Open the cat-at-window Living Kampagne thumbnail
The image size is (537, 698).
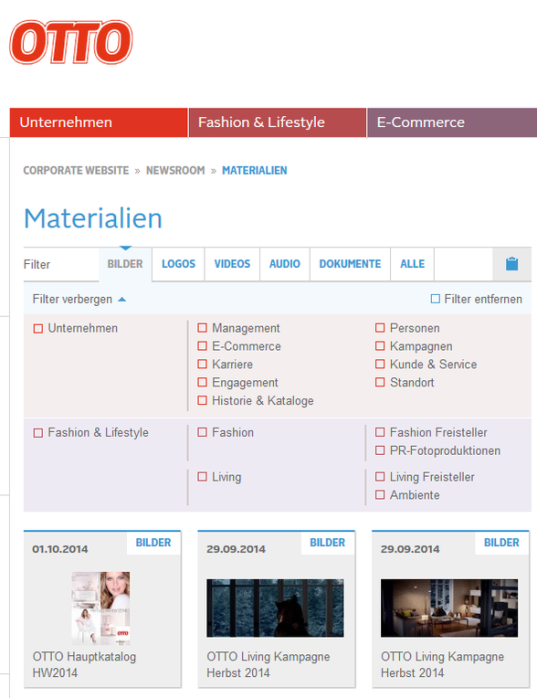275,608
